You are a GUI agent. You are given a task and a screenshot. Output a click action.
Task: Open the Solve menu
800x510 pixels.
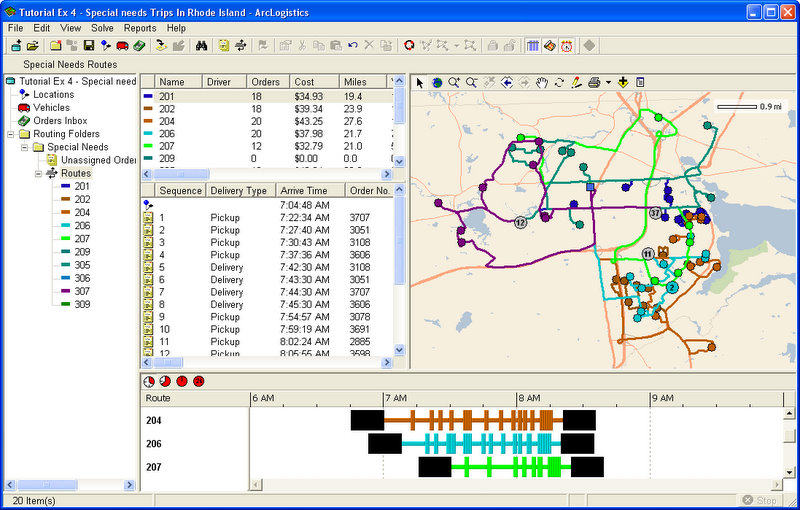click(102, 29)
